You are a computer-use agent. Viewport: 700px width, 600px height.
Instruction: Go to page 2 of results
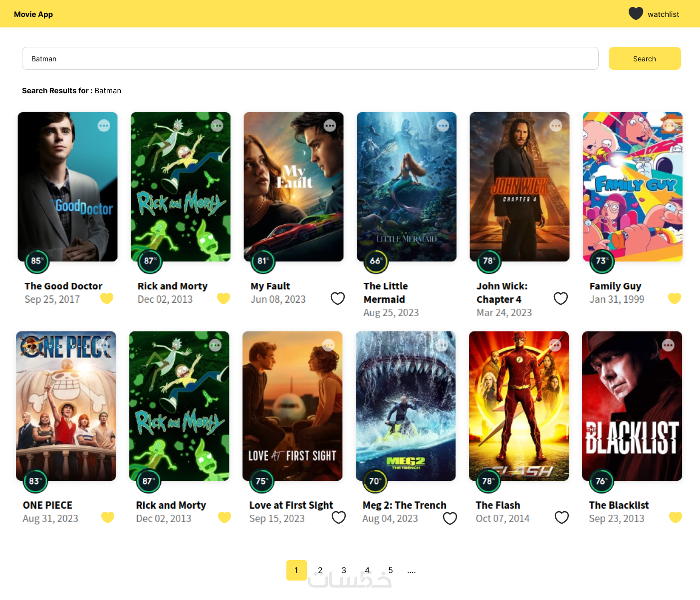coord(320,570)
